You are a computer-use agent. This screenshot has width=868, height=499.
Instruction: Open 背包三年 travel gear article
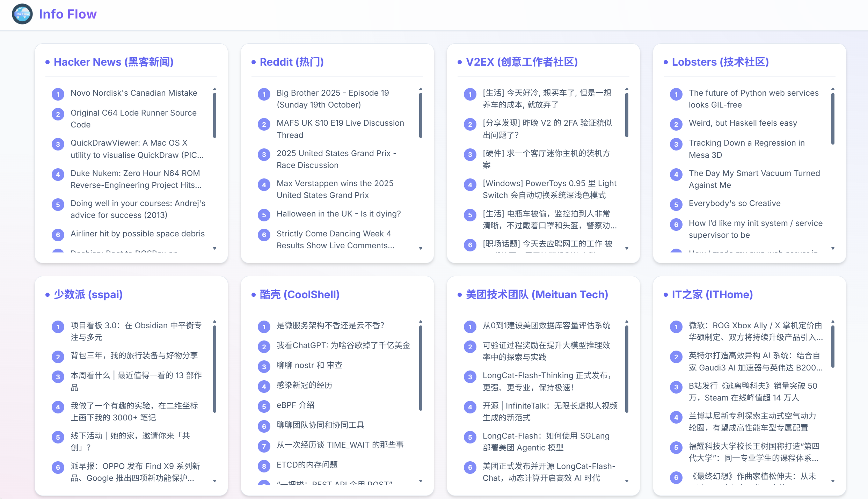pos(134,355)
